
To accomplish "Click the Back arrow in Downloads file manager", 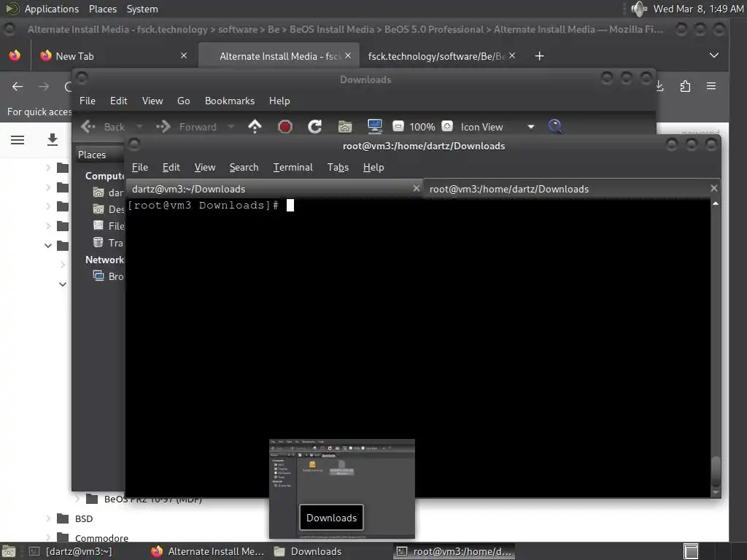I will (102, 127).
